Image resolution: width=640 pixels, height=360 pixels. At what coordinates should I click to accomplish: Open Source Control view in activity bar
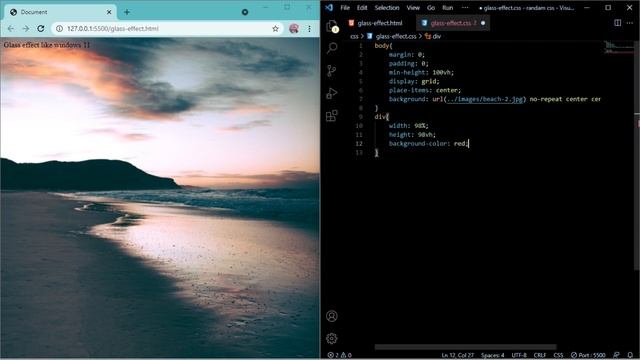332,71
